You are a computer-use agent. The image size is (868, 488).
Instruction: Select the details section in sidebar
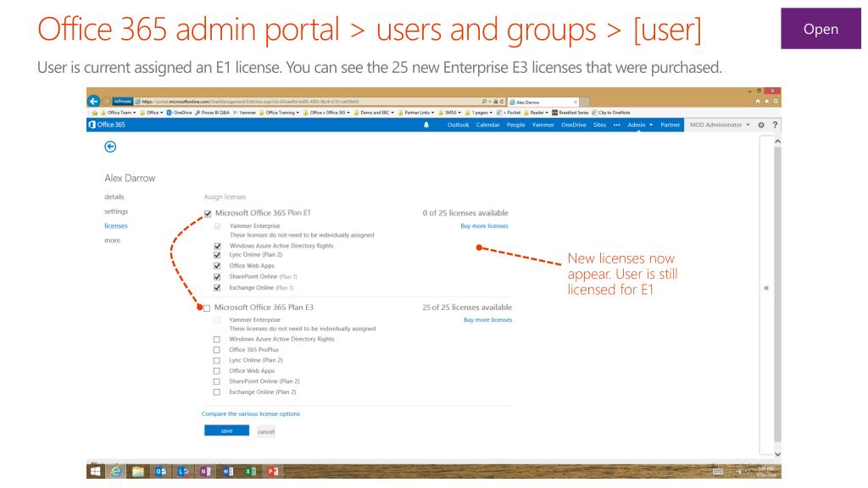click(114, 197)
